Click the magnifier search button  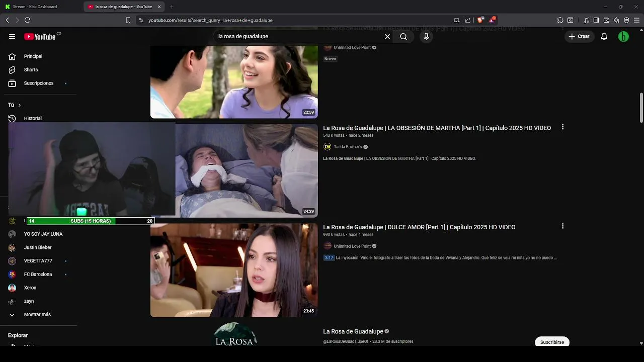pos(404,37)
